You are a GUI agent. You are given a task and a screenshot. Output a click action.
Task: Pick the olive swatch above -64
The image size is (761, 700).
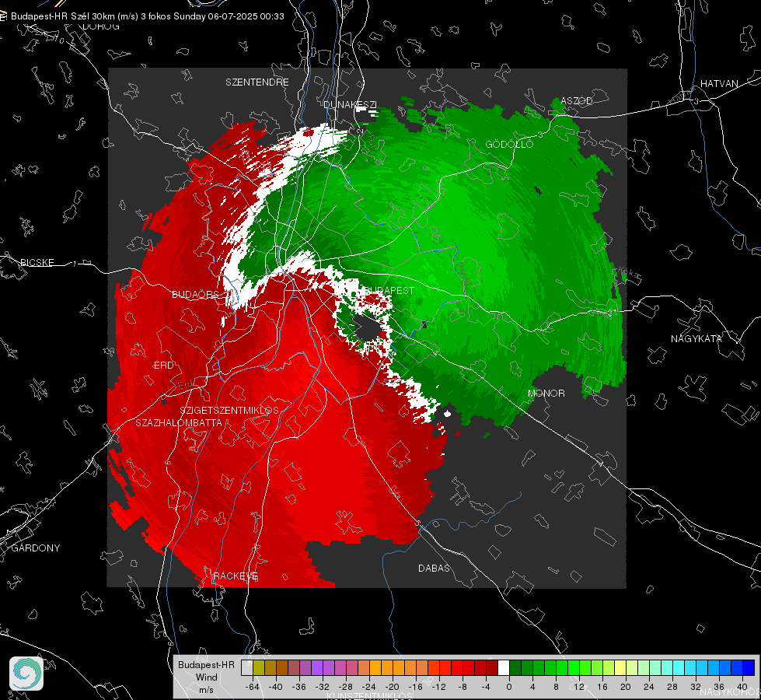coord(259,667)
